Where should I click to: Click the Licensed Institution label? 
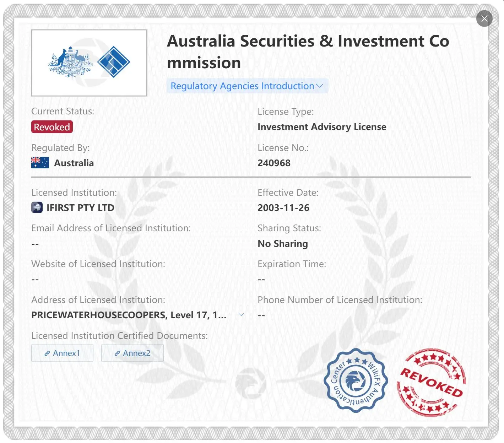[x=74, y=193]
